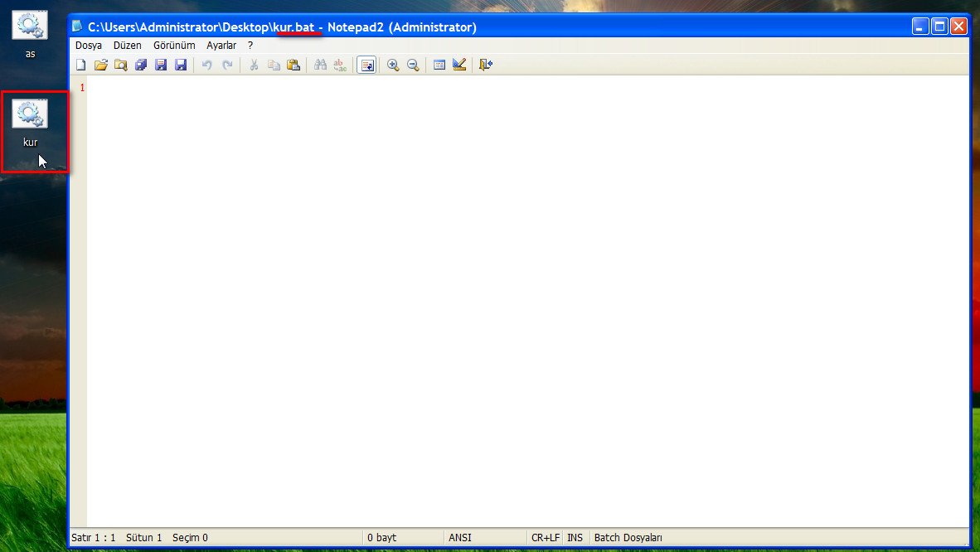Open the Ayarlar menu
Viewport: 980px width, 552px height.
point(221,46)
